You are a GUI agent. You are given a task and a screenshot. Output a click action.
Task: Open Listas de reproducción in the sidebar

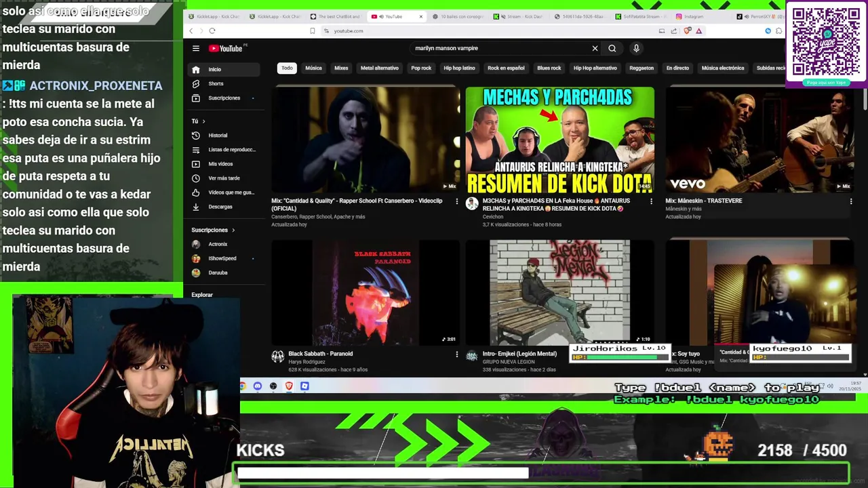pos(224,149)
